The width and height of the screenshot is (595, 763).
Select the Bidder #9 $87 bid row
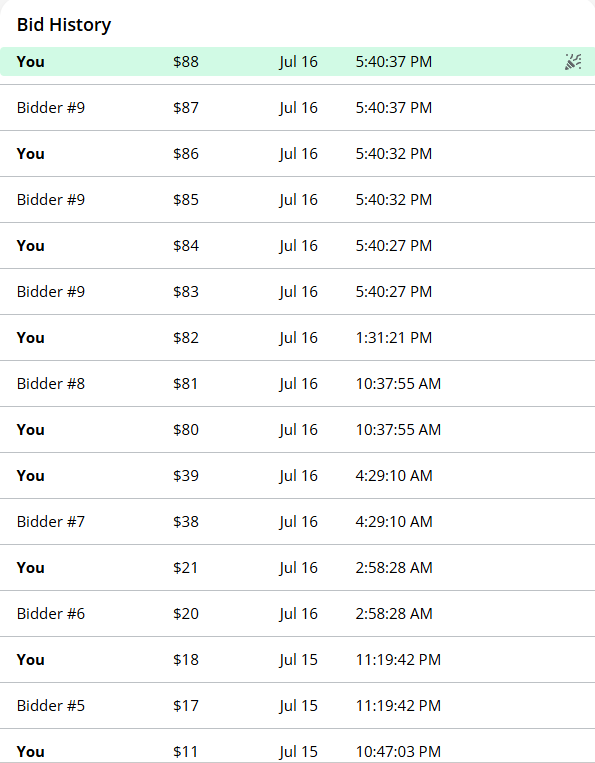pos(297,108)
